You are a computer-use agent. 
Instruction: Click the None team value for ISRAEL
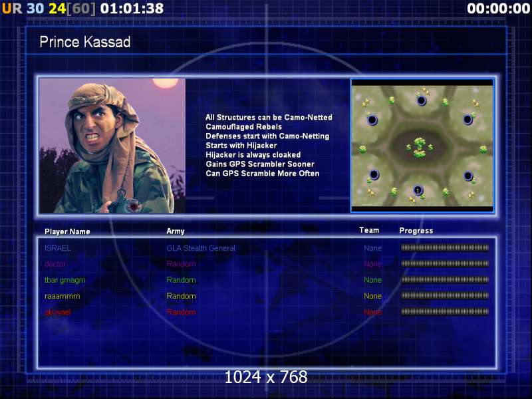pos(373,248)
